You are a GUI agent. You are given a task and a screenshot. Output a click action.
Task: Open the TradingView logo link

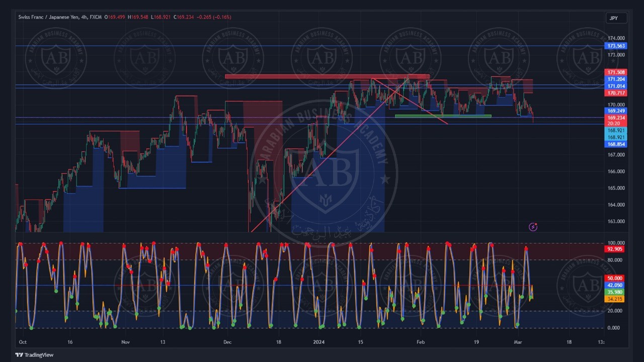(35, 355)
